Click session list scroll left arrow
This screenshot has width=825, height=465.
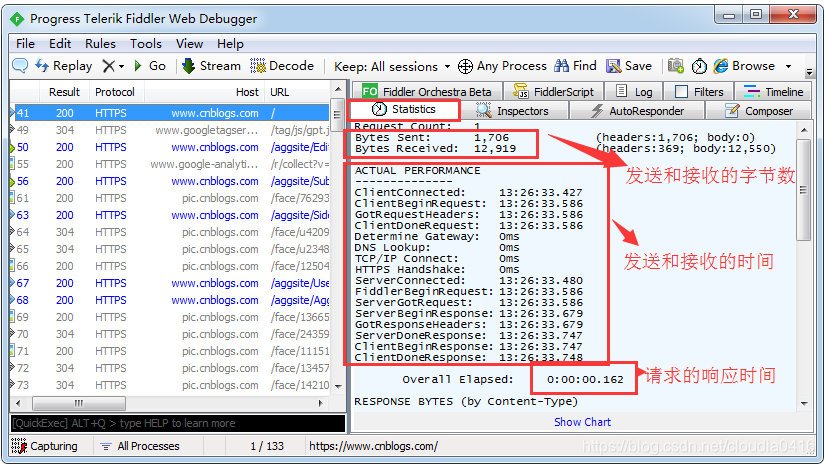pyautogui.click(x=18, y=403)
